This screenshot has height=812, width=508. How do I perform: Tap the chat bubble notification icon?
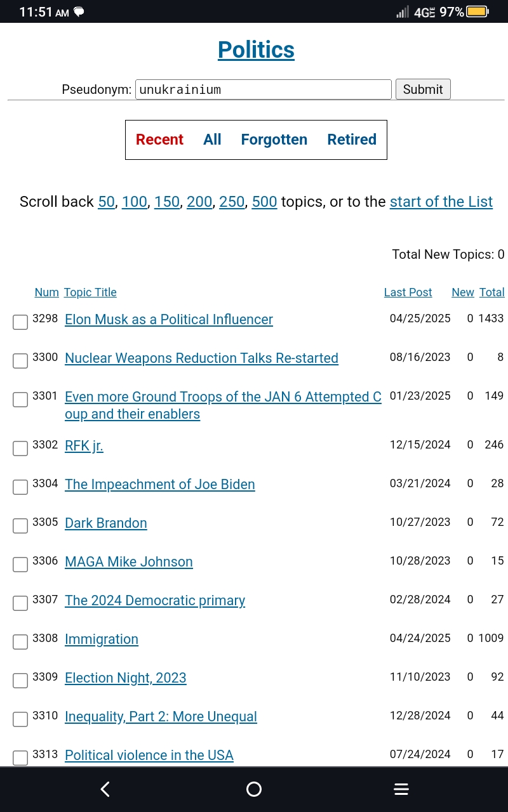pyautogui.click(x=79, y=11)
